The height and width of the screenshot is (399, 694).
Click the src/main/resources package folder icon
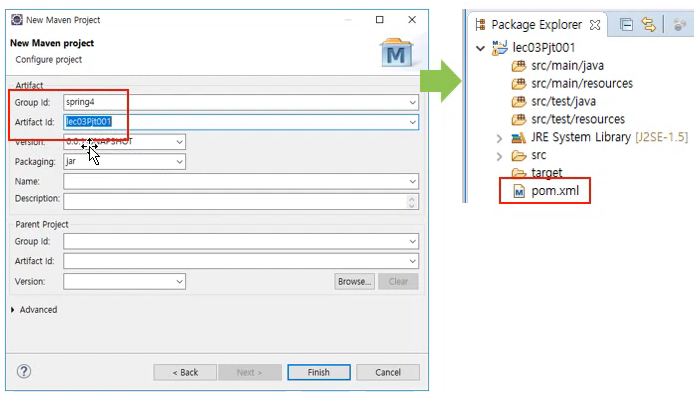click(519, 84)
